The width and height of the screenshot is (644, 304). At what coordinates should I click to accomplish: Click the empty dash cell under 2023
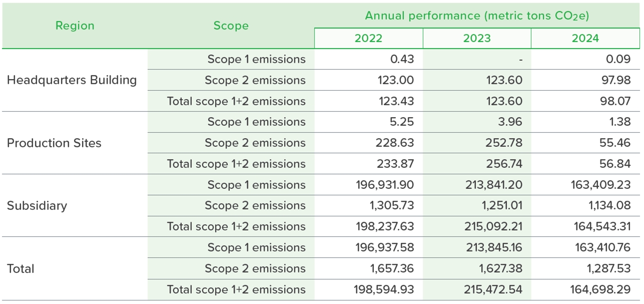(x=520, y=60)
